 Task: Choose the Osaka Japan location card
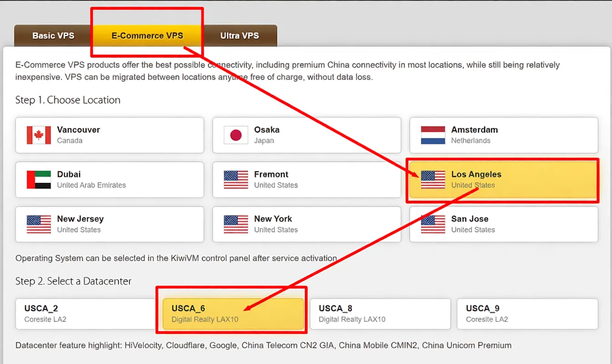[307, 135]
